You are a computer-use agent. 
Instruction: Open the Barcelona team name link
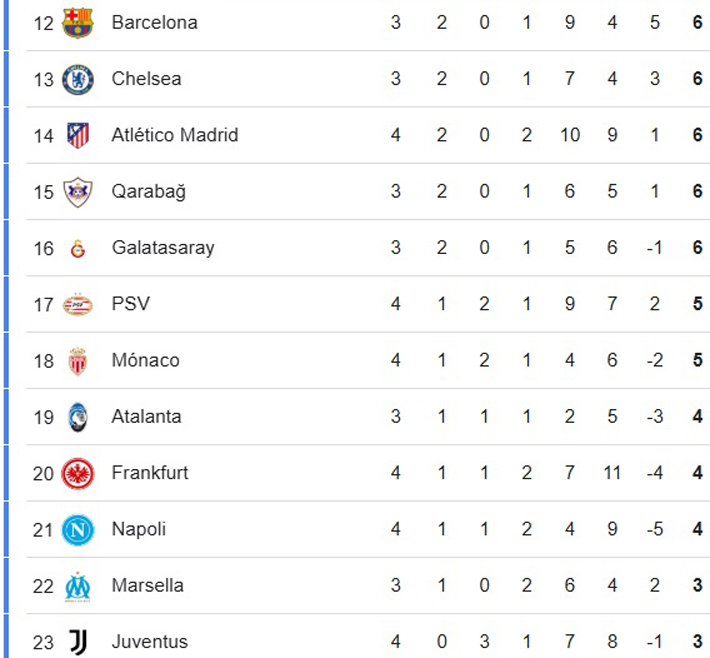(x=154, y=22)
